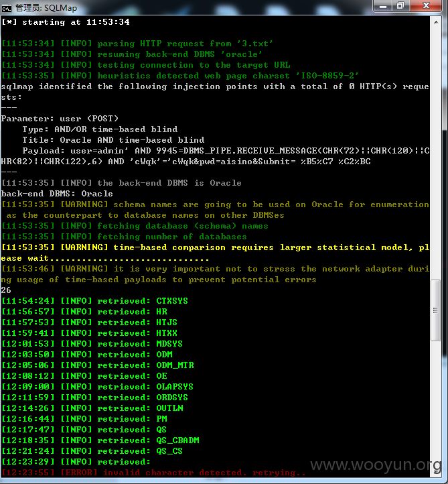Click the 'retrieved: QS_CBADM' line
The image size is (448, 484).
tap(100, 440)
